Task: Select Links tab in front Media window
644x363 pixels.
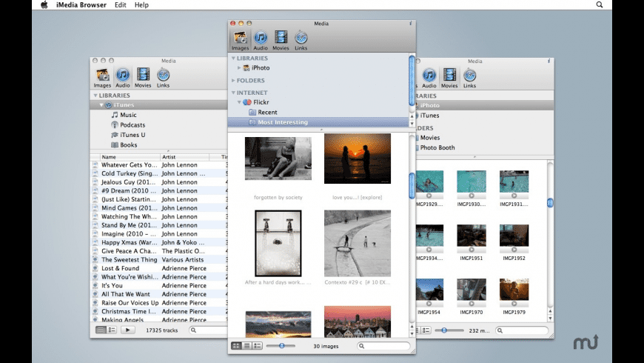Action: pos(301,40)
